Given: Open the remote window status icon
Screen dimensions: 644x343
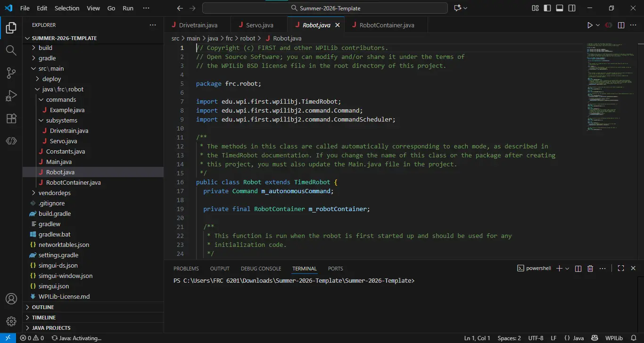Looking at the screenshot, I should tap(8, 338).
